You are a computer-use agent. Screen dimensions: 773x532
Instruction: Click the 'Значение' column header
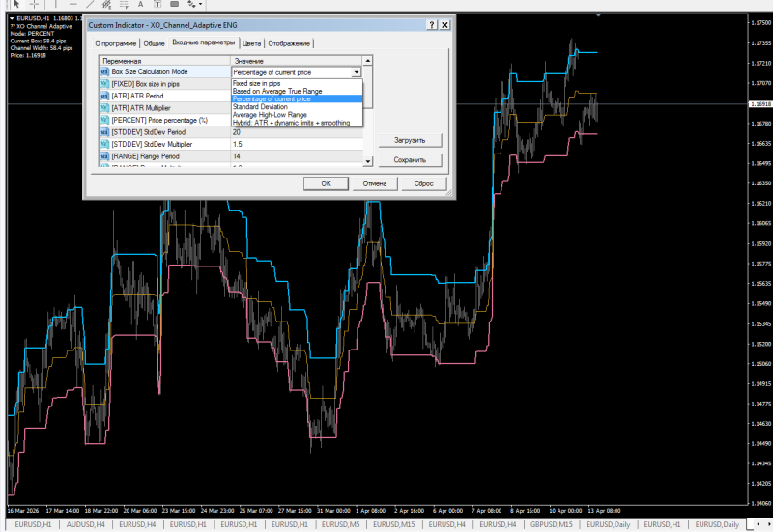(297, 61)
